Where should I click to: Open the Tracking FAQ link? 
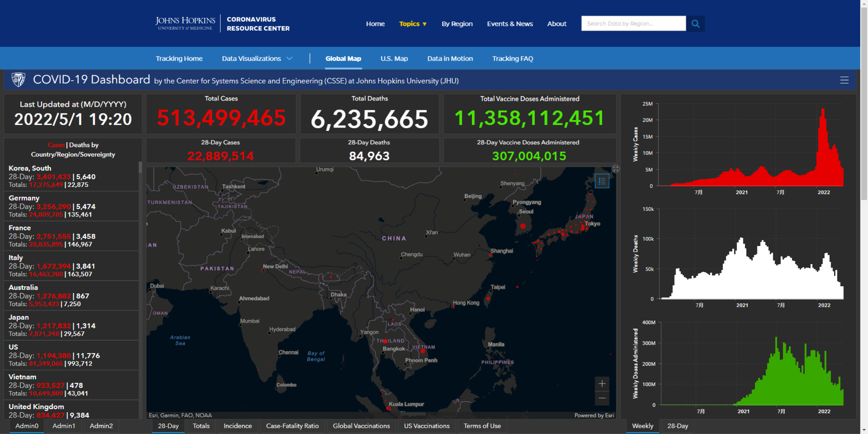click(x=512, y=59)
